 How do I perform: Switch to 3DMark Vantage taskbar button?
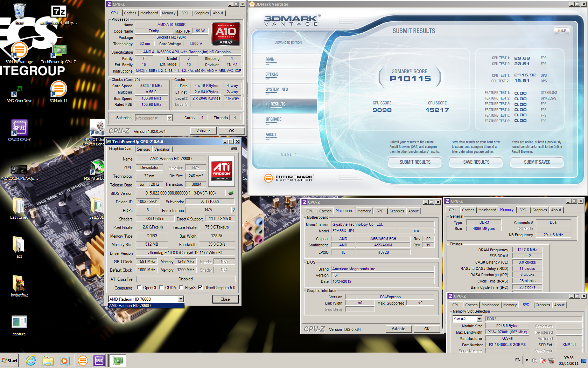(x=83, y=361)
